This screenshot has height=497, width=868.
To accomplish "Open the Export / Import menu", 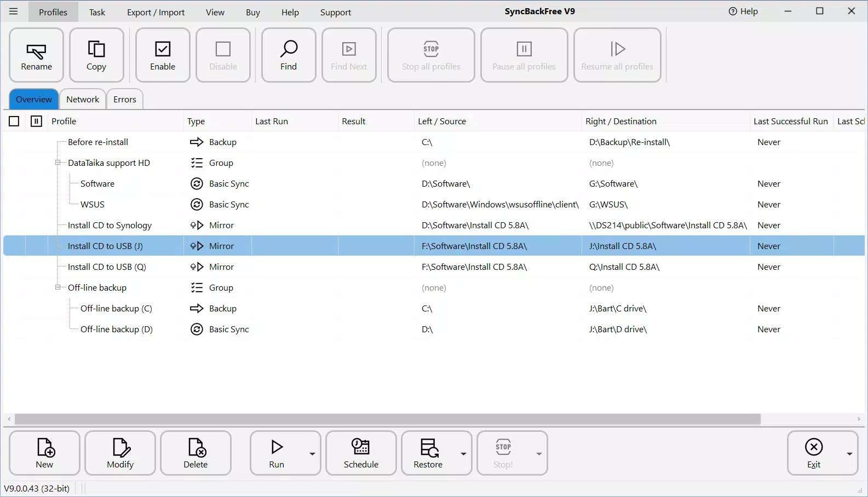I will [x=156, y=12].
